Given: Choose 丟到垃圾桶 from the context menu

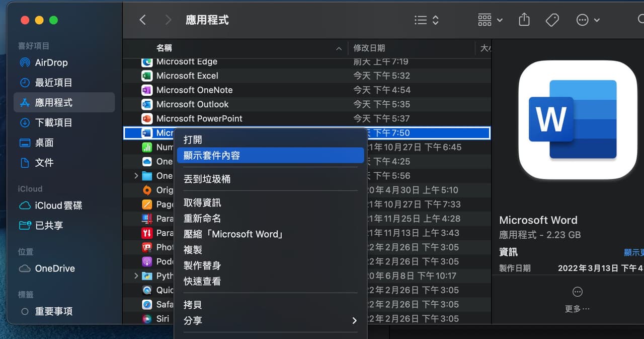Looking at the screenshot, I should tap(270, 179).
